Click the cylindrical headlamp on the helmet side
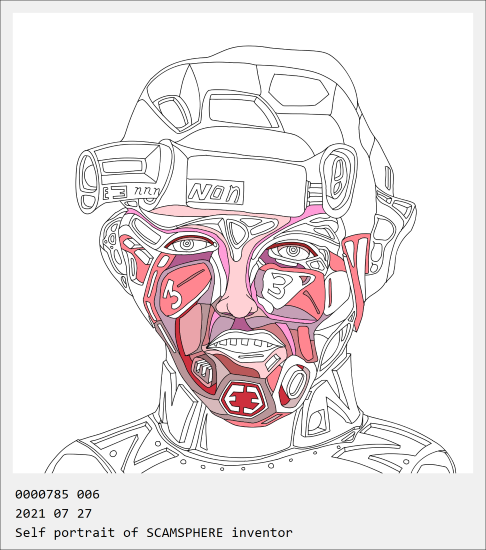The height and width of the screenshot is (550, 486). [123, 175]
